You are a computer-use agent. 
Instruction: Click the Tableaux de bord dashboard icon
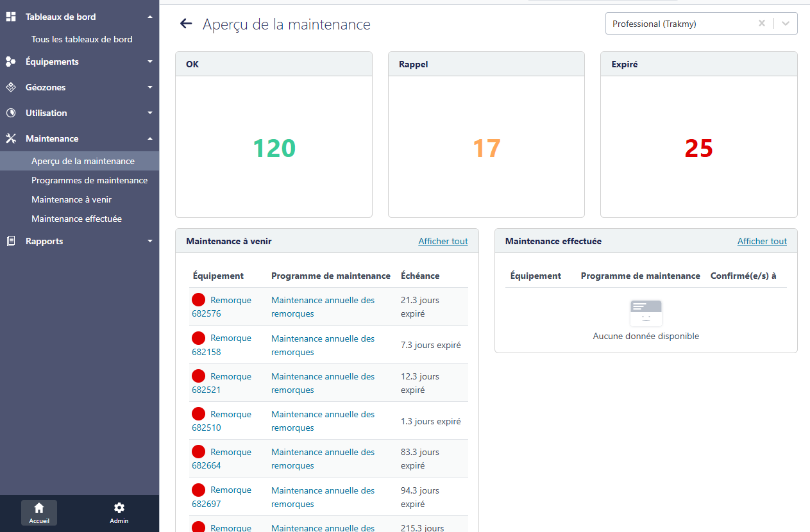coord(11,17)
